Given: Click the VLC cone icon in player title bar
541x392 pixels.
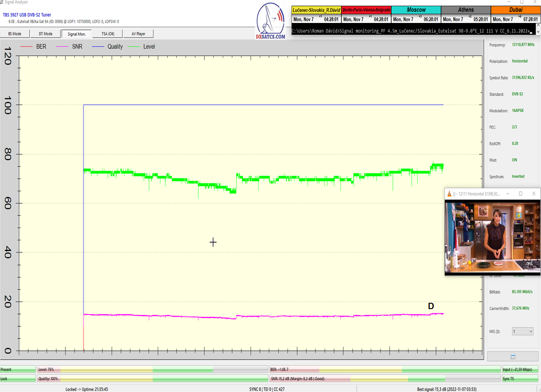Looking at the screenshot, I should pos(449,194).
